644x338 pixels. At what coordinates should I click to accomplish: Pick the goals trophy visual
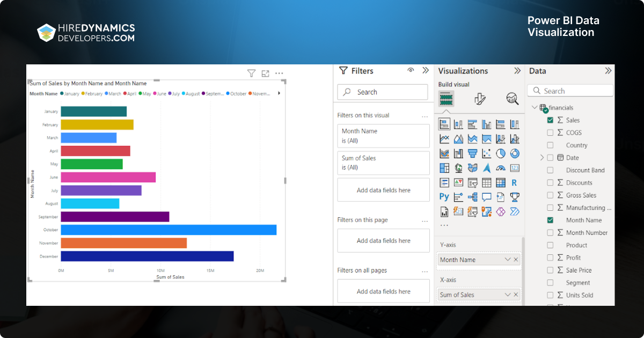coord(514,197)
